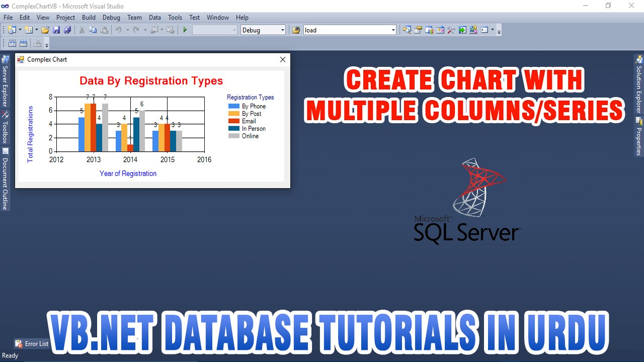Screen dimensions: 644x362
Task: Open the View menu
Action: (x=43, y=17)
